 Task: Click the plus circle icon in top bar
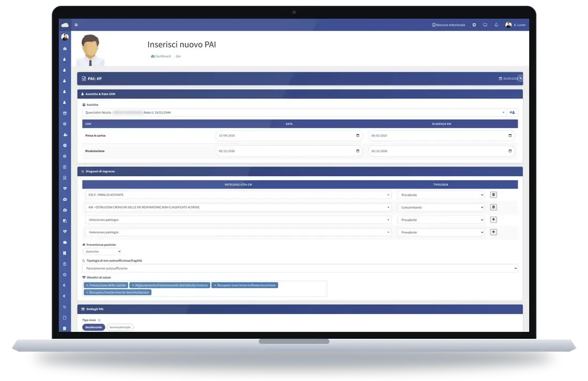coord(474,25)
